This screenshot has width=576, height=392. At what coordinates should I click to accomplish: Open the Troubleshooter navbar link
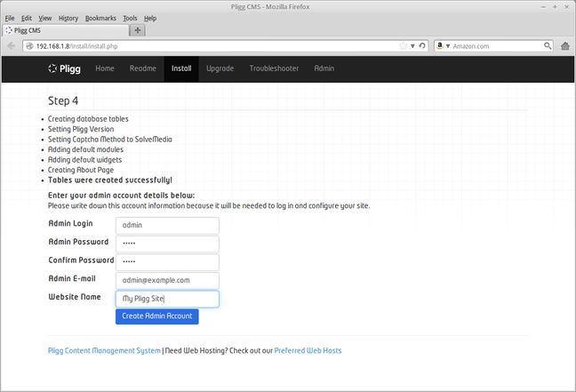[x=274, y=68]
